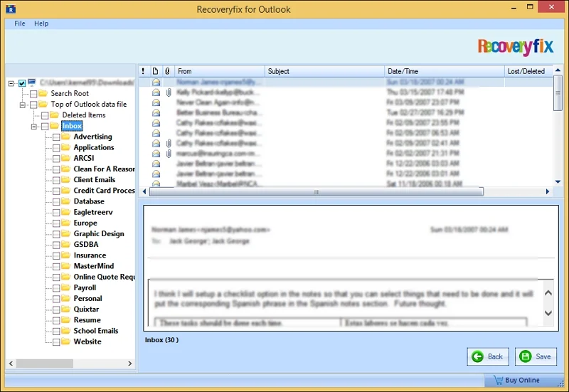Check the Top of Outlook data file checkbox
This screenshot has height=392, width=569.
coord(33,105)
